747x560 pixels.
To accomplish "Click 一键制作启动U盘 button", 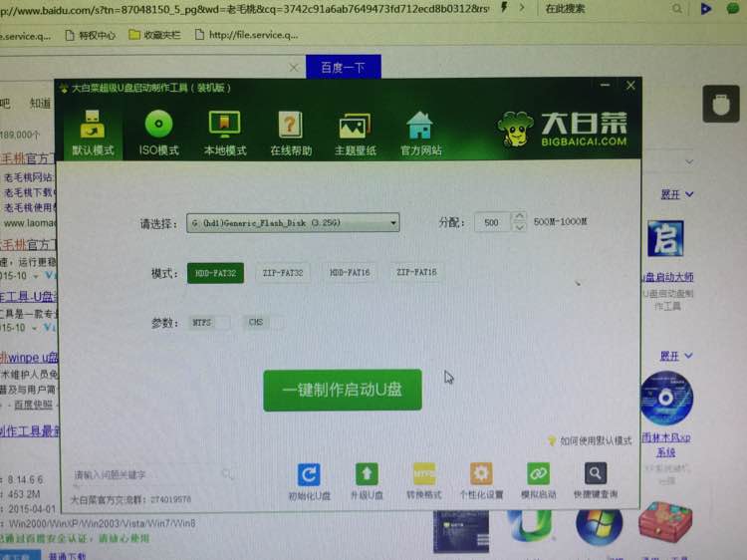I will click(x=343, y=390).
